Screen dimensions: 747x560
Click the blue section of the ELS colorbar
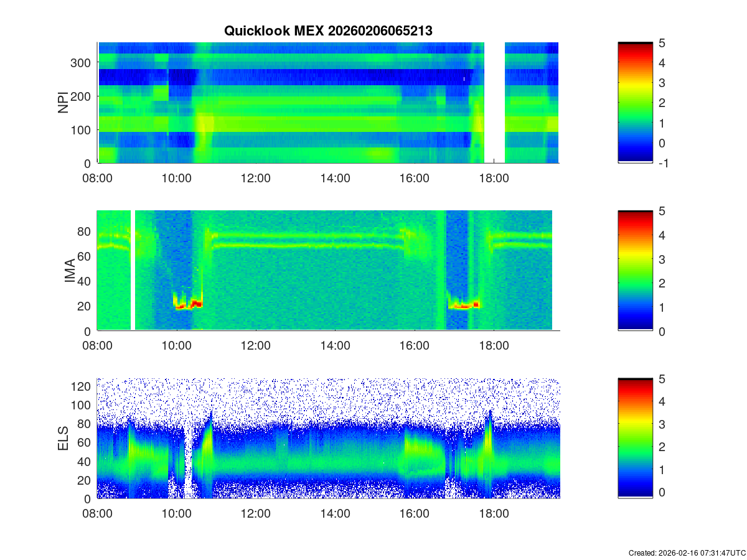click(635, 479)
